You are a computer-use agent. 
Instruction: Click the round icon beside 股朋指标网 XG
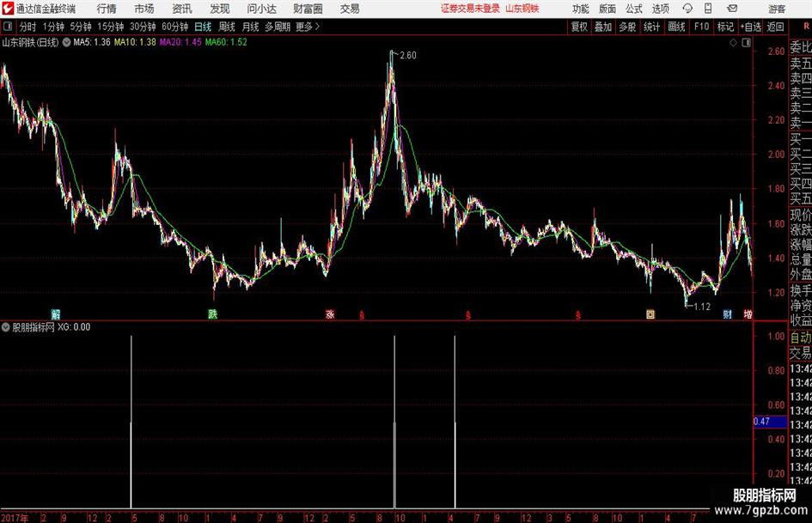(6, 327)
